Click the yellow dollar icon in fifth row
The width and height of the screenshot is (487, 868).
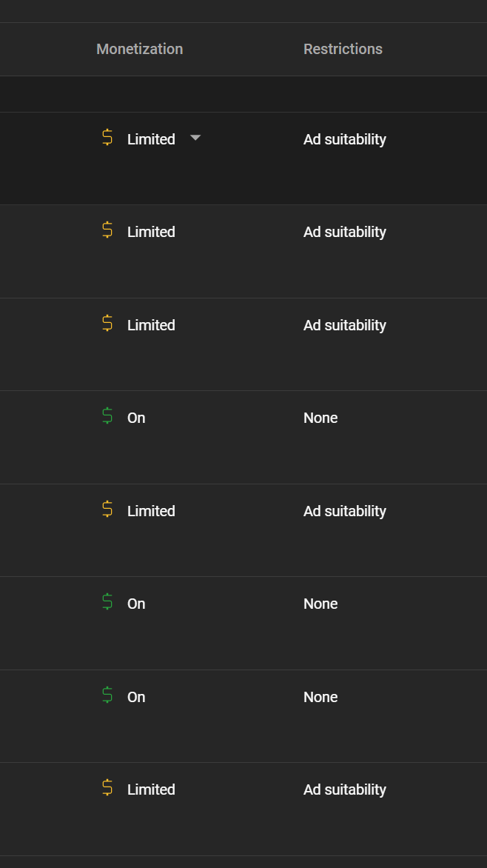tap(107, 510)
